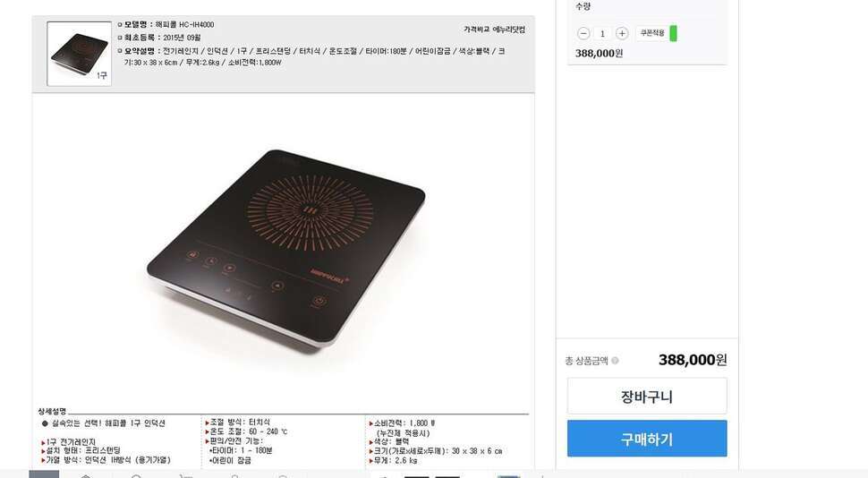Open the home icon in bottom bar
This screenshot has width=868, height=478.
click(85, 476)
